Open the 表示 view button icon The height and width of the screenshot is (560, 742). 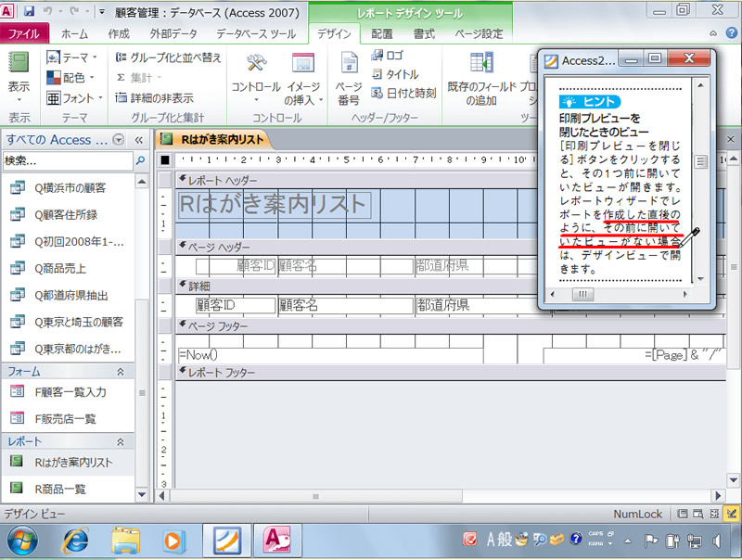tap(19, 62)
